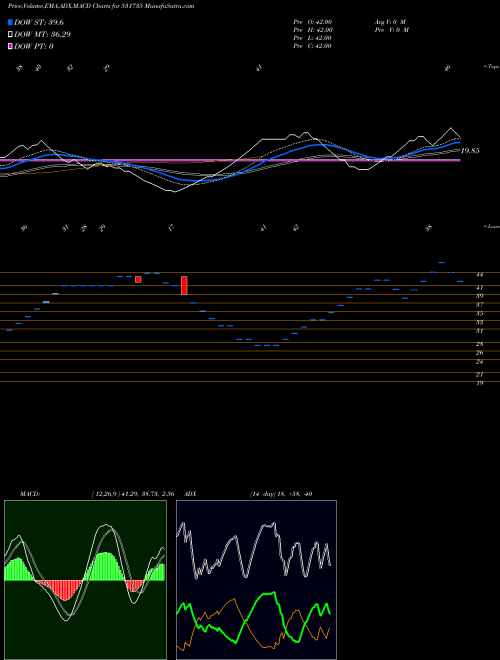This screenshot has height=660, width=500.
Task: Click the price axis label 33
Action: point(479,322)
